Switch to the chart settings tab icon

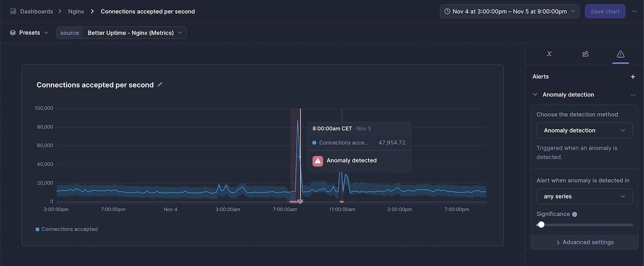[585, 54]
